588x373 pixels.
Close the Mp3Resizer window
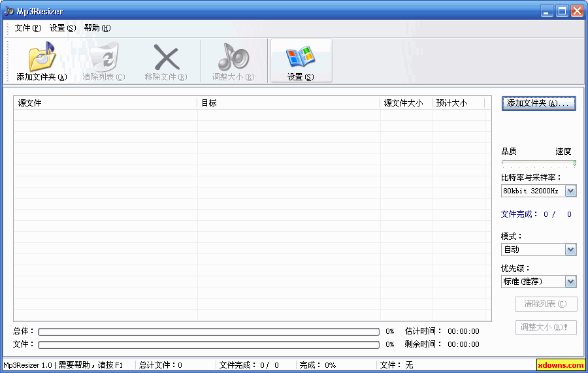pyautogui.click(x=577, y=11)
